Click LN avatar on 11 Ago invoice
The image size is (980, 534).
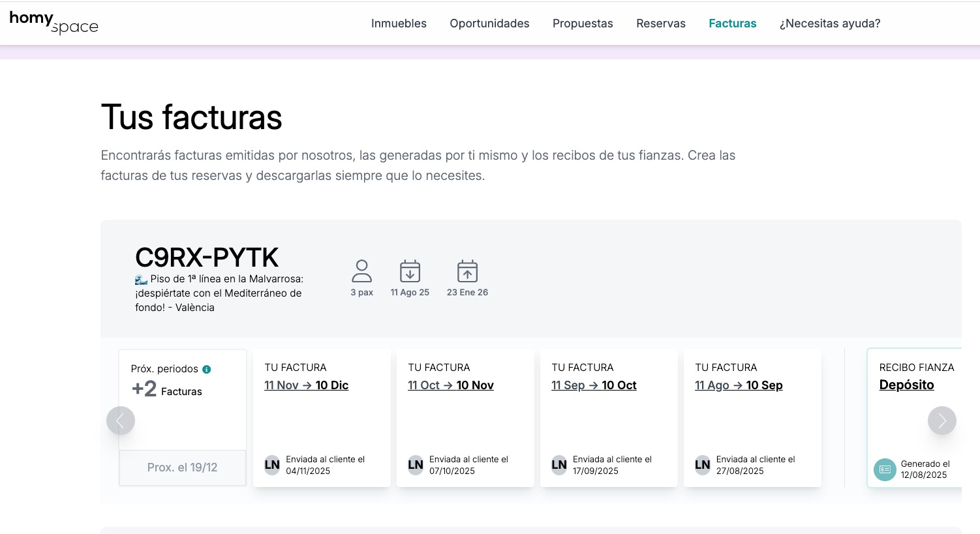coord(702,465)
